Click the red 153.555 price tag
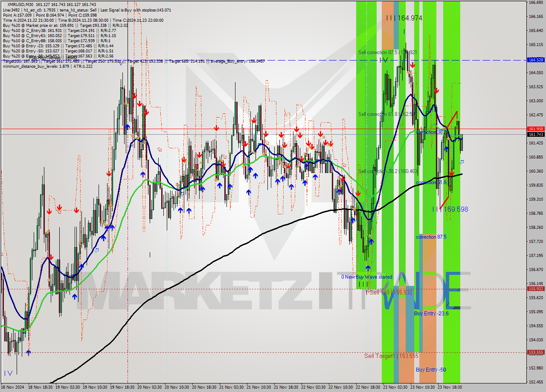 click(536, 352)
